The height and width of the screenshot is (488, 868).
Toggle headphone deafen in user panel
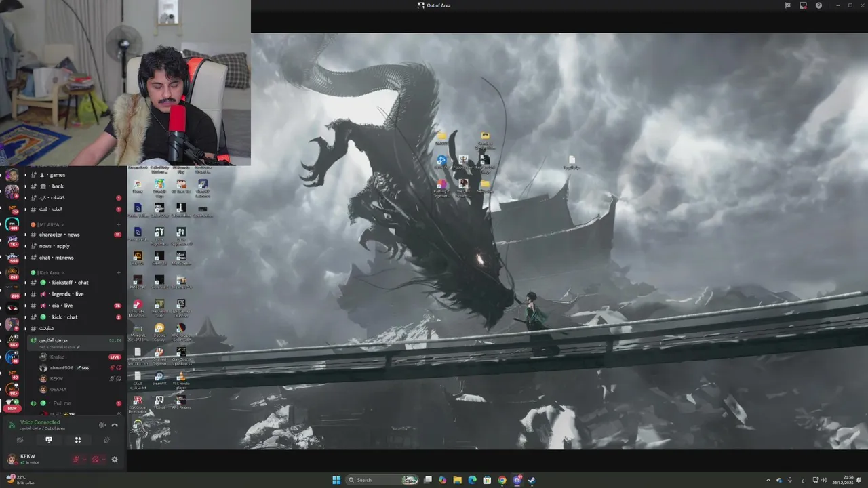(96, 460)
